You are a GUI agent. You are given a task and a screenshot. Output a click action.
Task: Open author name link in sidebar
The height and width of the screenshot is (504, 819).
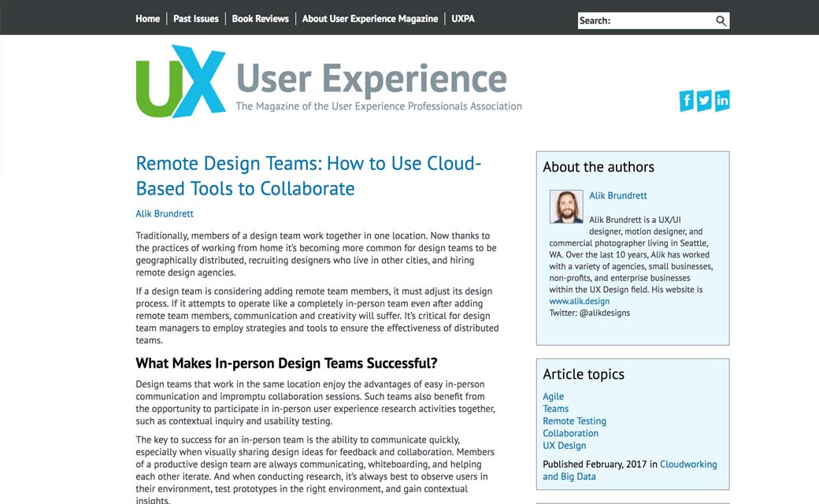click(618, 195)
